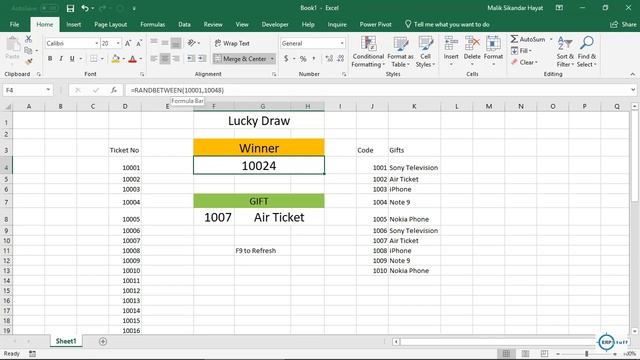The width and height of the screenshot is (640, 360).
Task: Open the Merge & Center dropdown arrow
Action: [272, 59]
